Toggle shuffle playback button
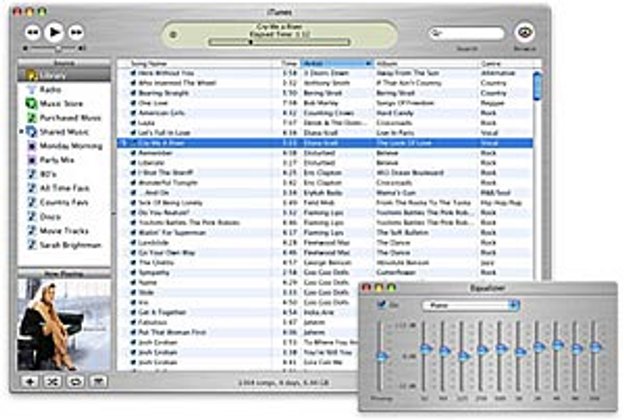This screenshot has height=420, width=624. 53,382
